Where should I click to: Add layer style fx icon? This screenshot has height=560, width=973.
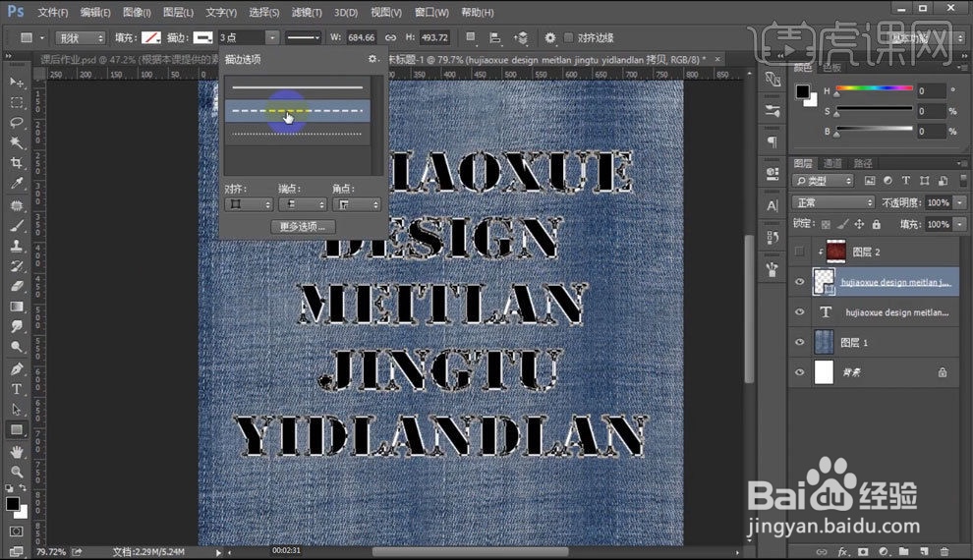842,551
